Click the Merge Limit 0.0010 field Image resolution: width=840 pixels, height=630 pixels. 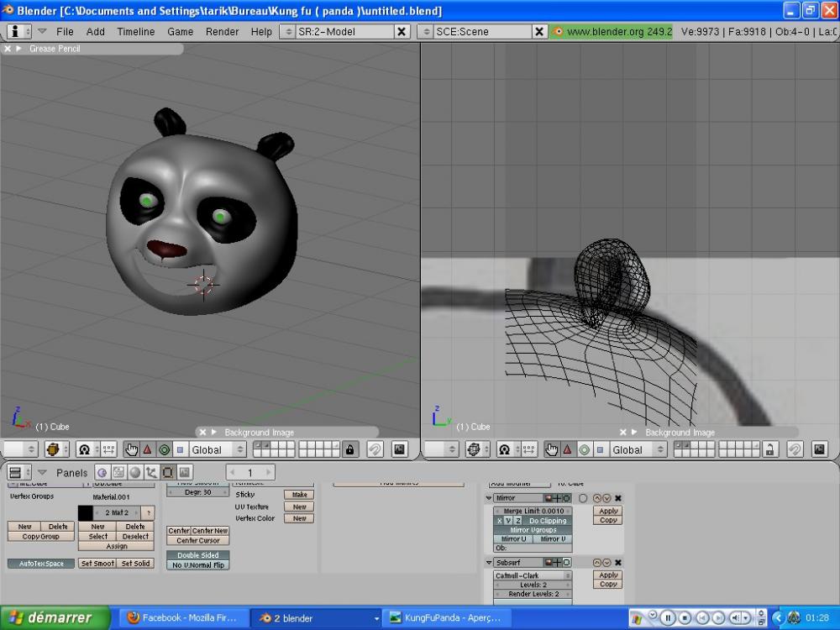coord(533,511)
